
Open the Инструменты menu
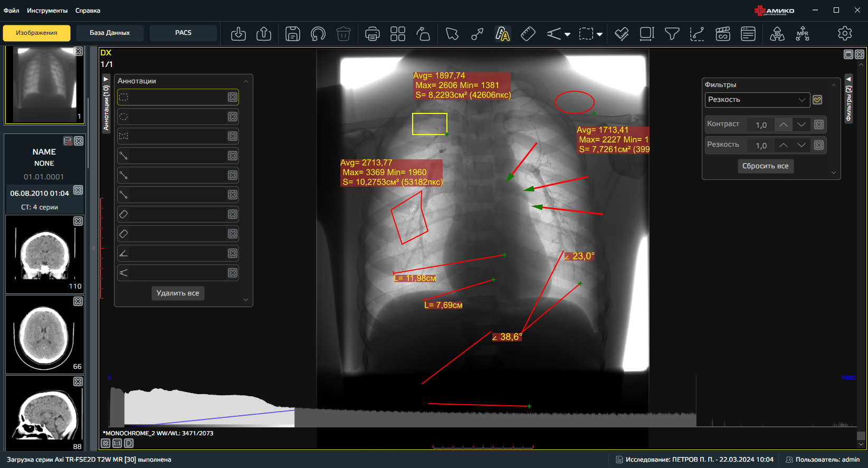[x=47, y=11]
